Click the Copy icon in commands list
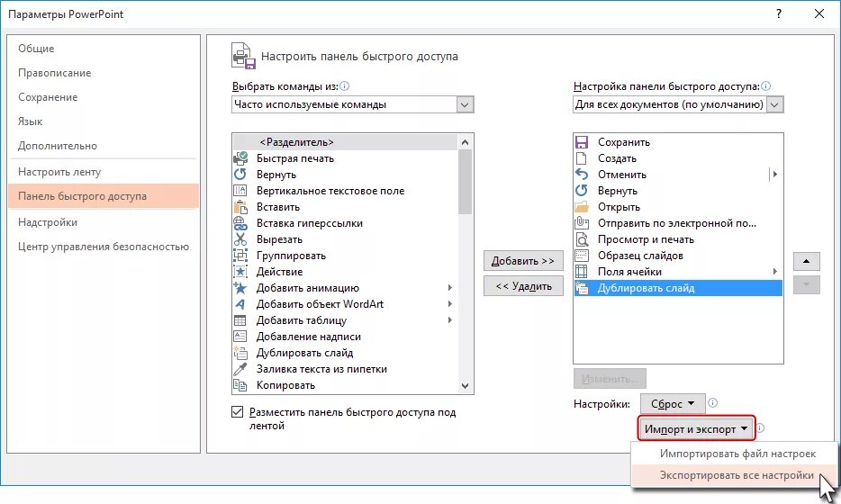841x504 pixels. tap(240, 385)
